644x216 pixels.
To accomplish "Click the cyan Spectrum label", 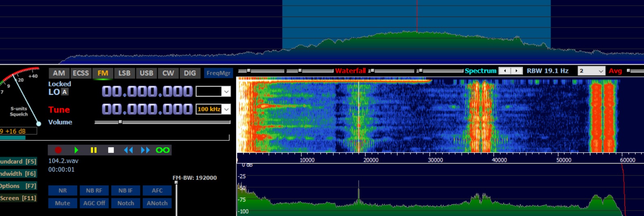I will (x=481, y=71).
